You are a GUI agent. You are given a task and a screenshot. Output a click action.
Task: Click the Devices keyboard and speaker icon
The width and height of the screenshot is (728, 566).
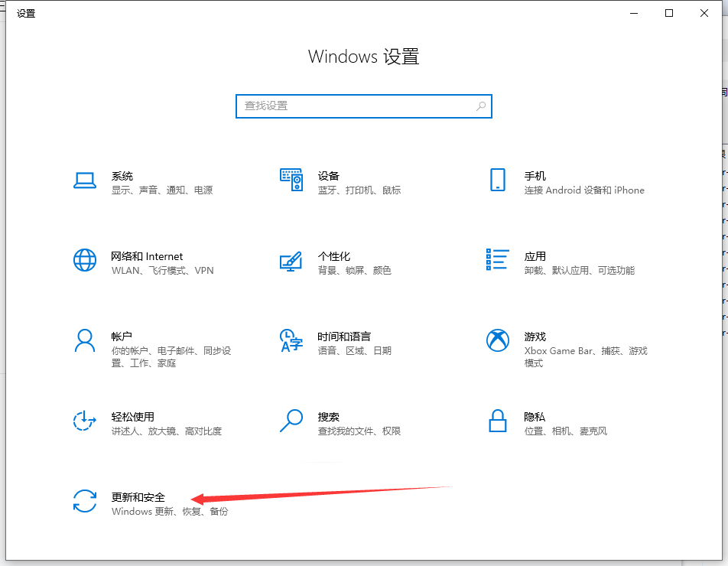click(291, 180)
